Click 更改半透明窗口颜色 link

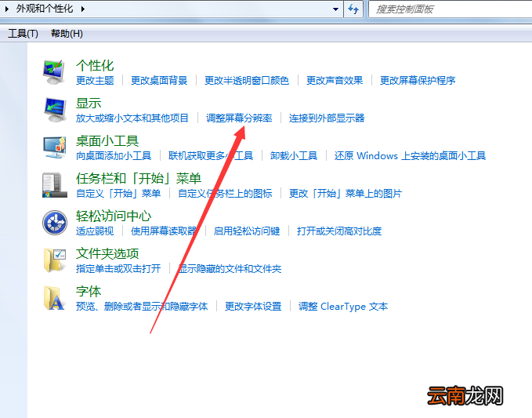pyautogui.click(x=247, y=81)
